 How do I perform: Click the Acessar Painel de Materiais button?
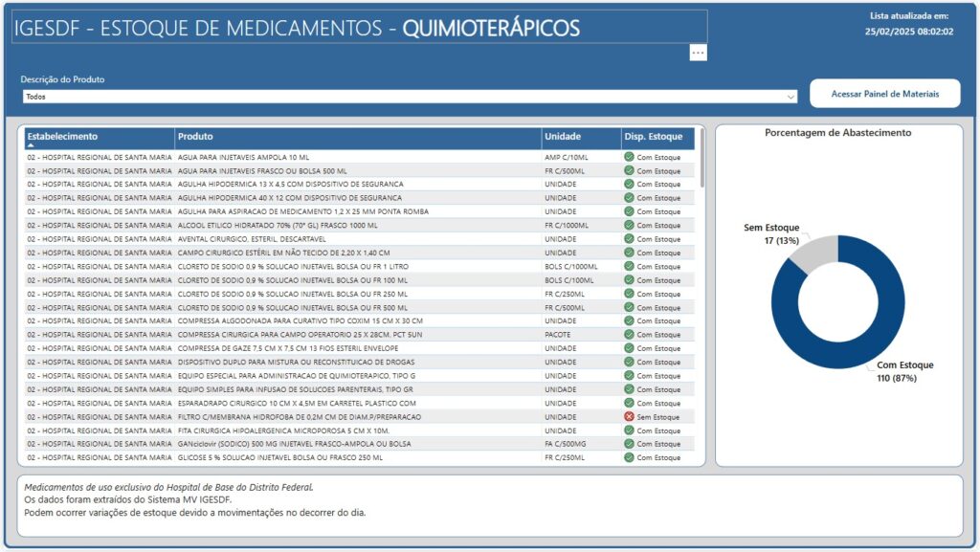coord(885,94)
